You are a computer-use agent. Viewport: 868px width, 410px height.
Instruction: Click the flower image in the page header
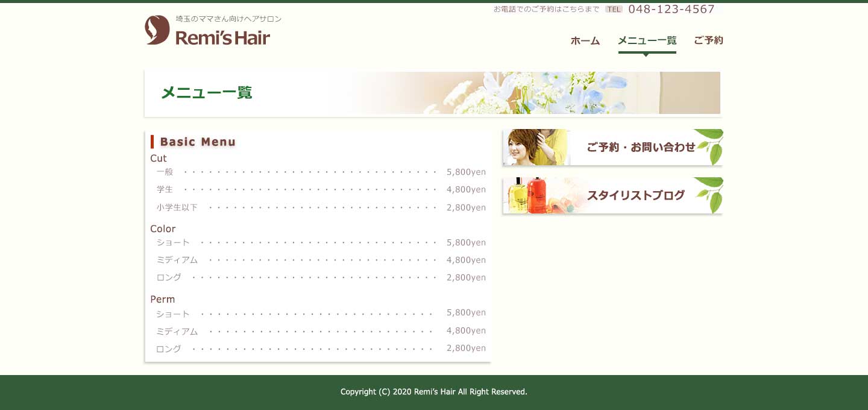coord(530,93)
